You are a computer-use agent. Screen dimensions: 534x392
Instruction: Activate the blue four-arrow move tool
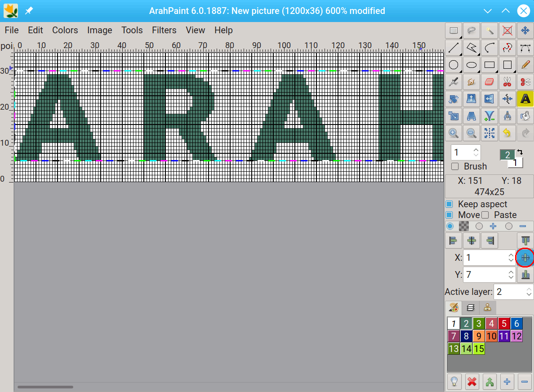[x=525, y=31]
